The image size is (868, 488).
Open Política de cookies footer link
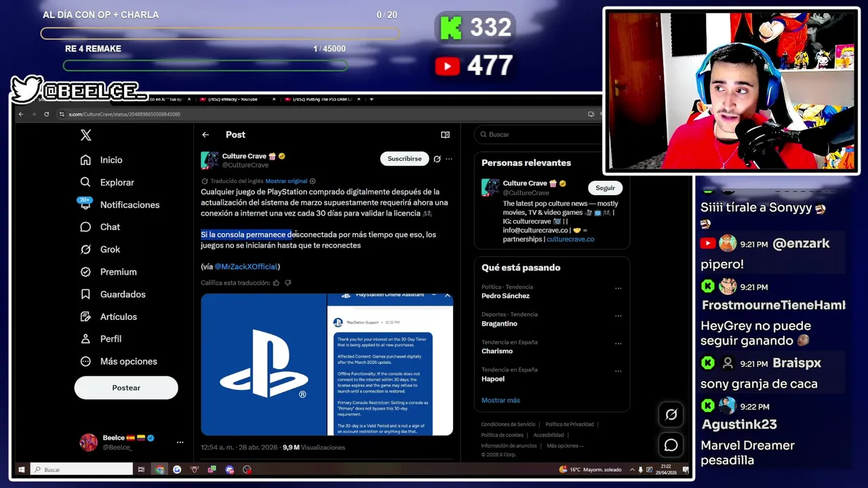(502, 435)
